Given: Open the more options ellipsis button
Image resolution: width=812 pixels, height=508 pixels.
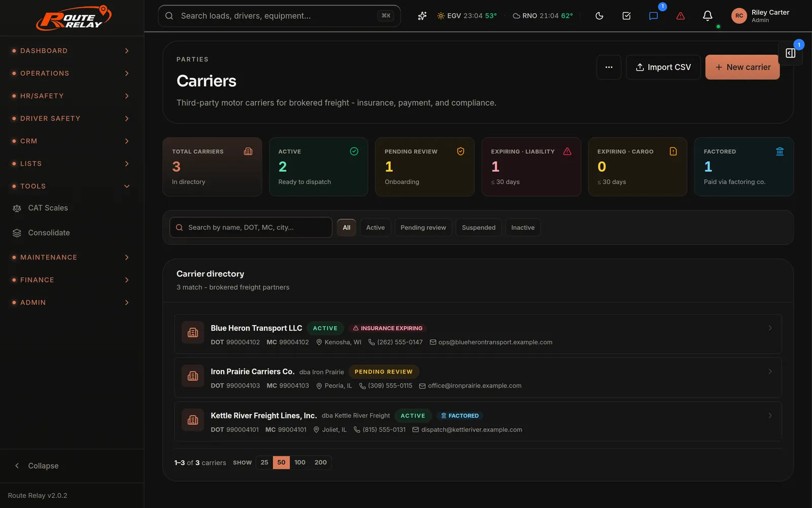Looking at the screenshot, I should (609, 67).
